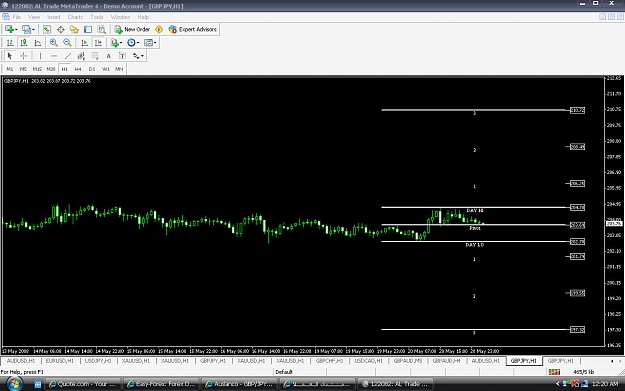
Task: Zoom in on the chart
Action: (53, 43)
